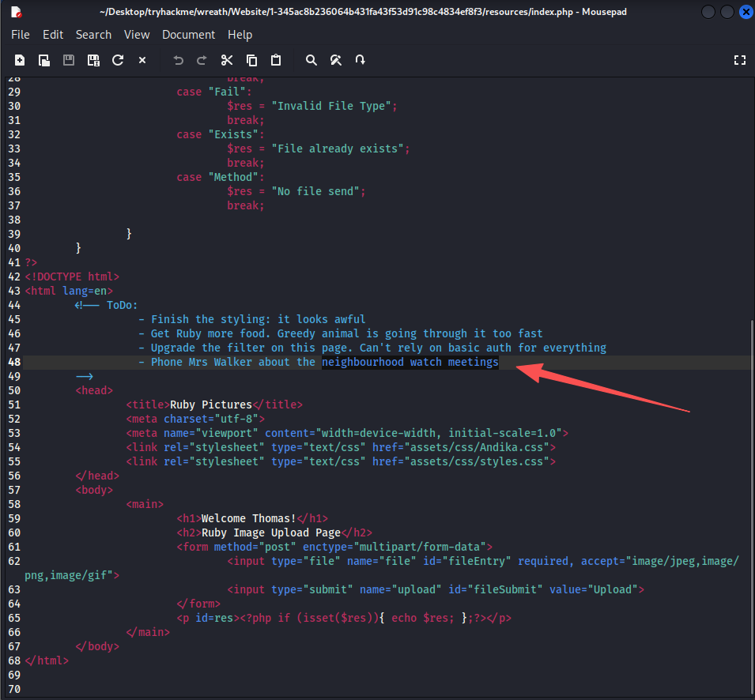Copy the selected text via toolbar
The image size is (755, 700).
click(x=251, y=60)
